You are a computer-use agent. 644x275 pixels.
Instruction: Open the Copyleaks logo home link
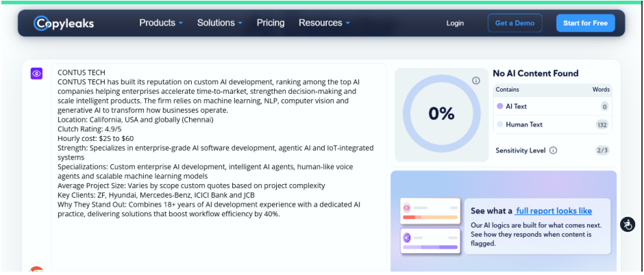[x=64, y=23]
